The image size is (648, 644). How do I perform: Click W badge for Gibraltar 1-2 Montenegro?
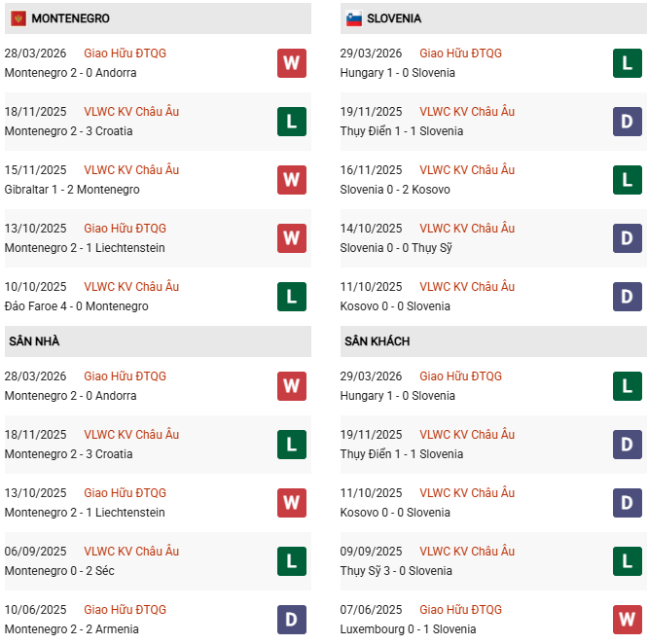pos(291,180)
